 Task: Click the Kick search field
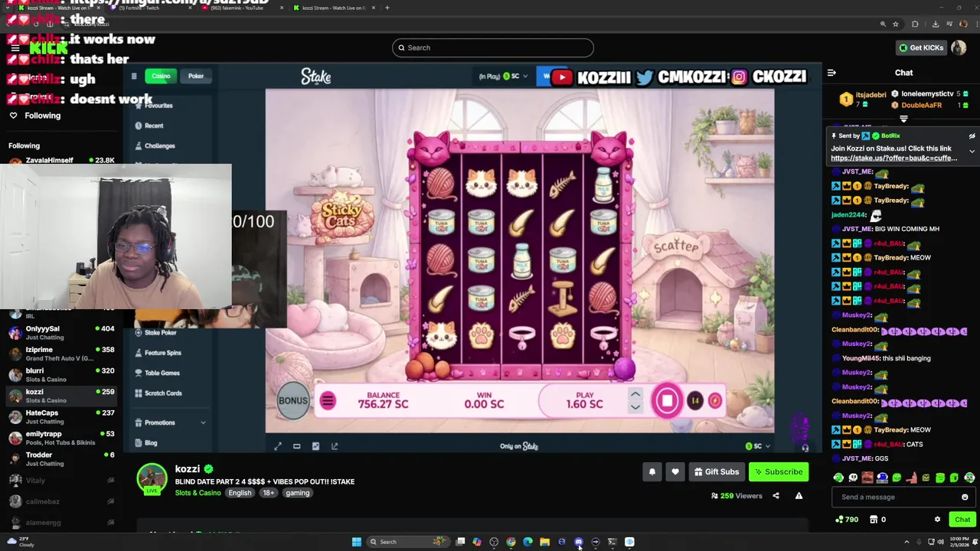[492, 47]
